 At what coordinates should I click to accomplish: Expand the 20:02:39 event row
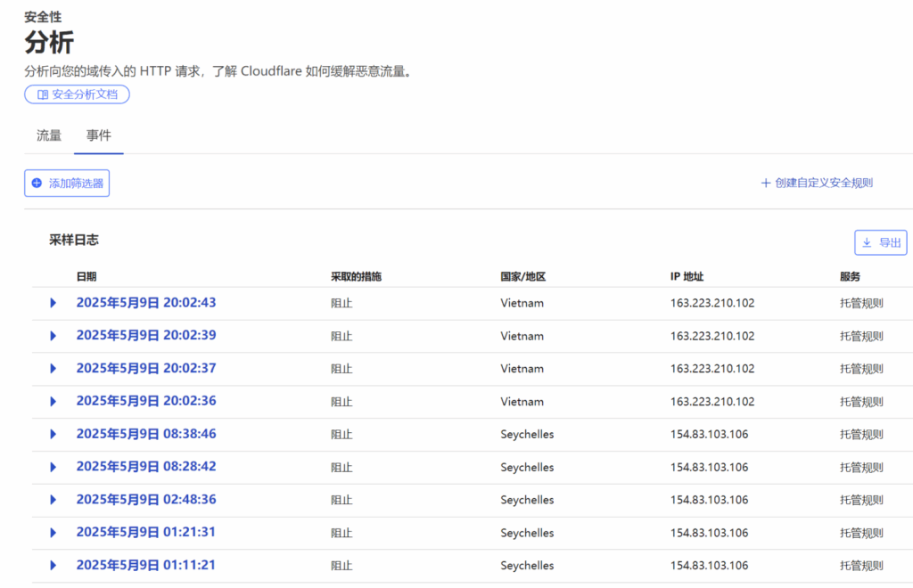click(52, 335)
